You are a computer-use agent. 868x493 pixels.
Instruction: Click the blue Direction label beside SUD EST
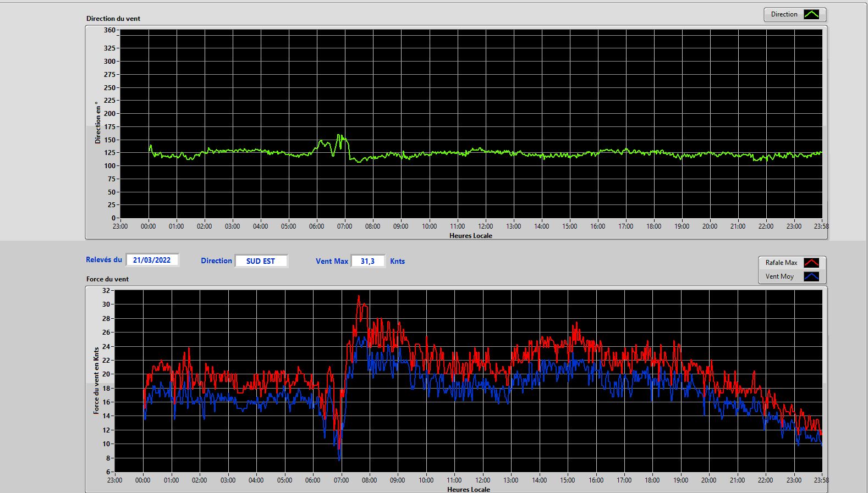click(x=216, y=261)
